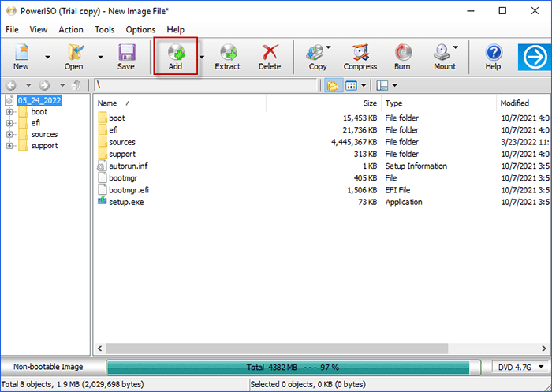Click the Help question mark icon
Viewport: 552px width, 392px height.
tap(494, 53)
